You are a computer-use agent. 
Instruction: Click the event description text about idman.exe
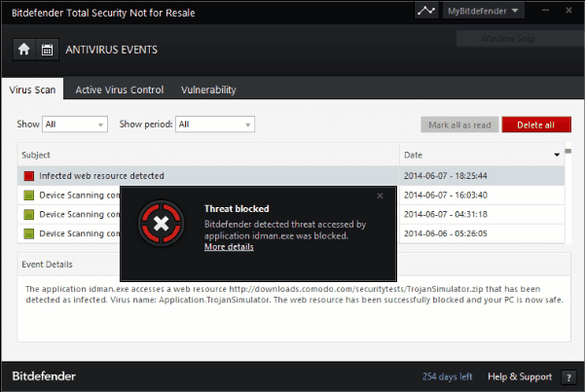click(x=294, y=295)
